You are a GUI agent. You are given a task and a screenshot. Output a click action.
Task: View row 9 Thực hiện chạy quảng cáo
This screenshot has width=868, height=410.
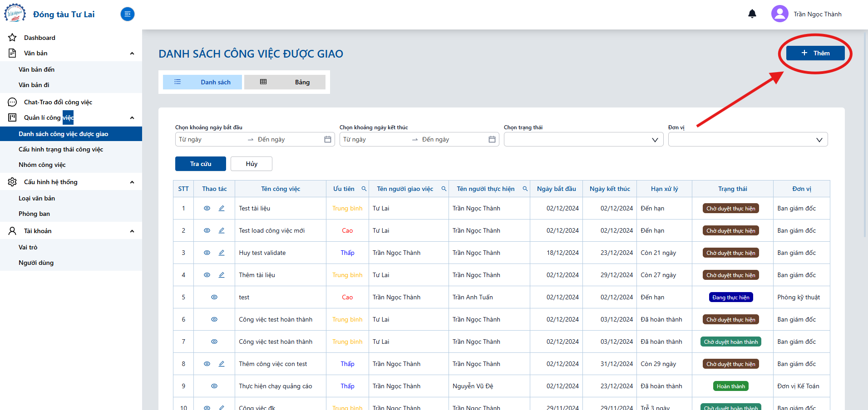click(x=214, y=386)
